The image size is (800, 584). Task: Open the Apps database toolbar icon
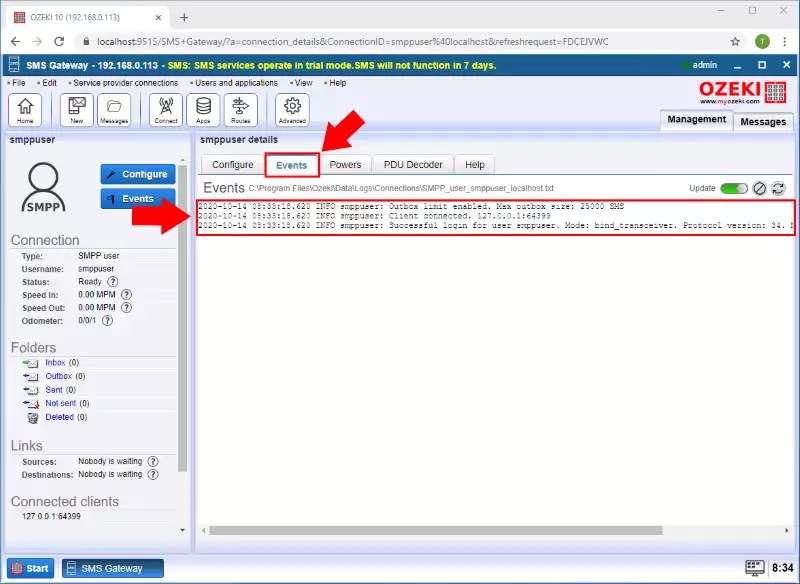click(x=203, y=110)
